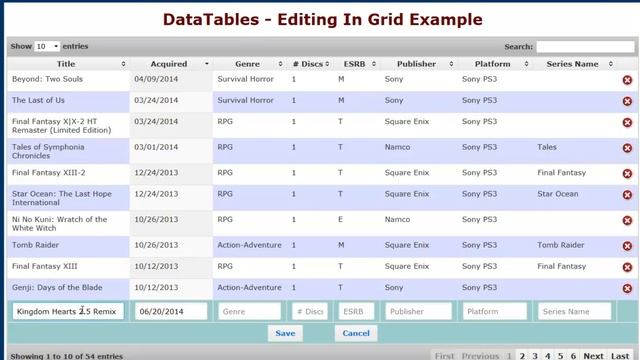Sort table by Acquired column

[171, 64]
